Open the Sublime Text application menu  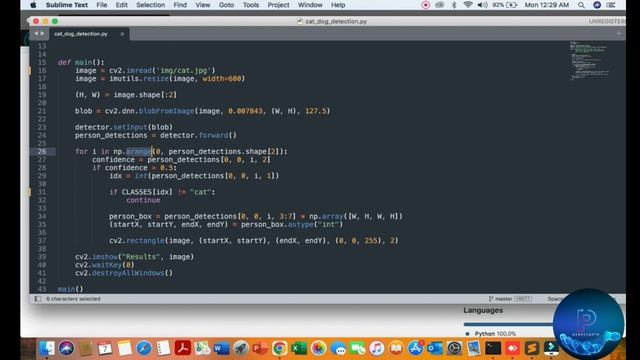tap(67, 5)
